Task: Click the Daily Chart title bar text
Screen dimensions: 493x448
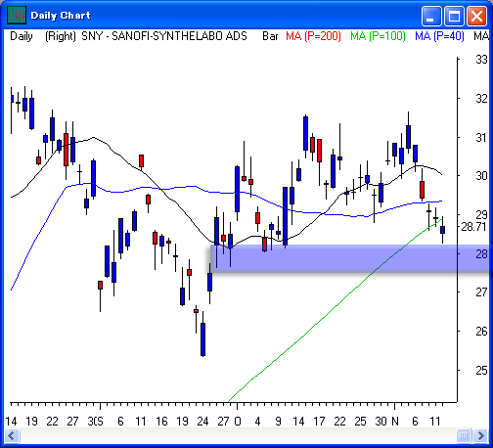Action: point(61,16)
